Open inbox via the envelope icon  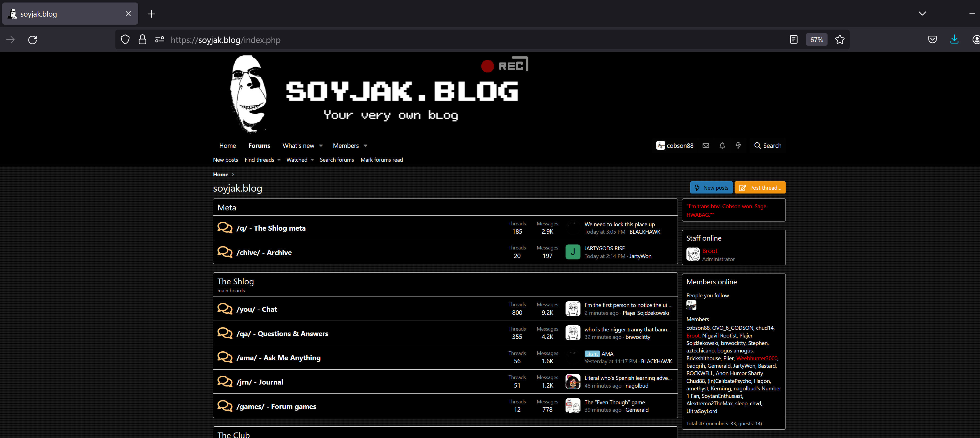(706, 145)
